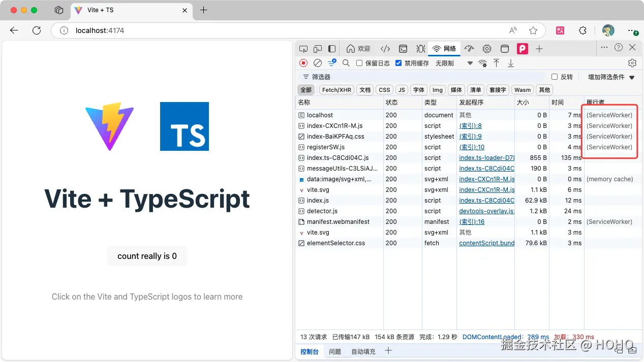
Task: Open the pink P extension panel
Action: 523,49
